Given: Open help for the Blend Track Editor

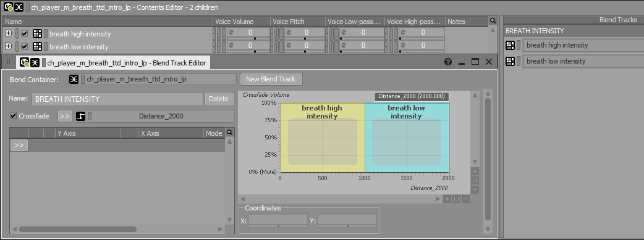Looking at the screenshot, I should [x=448, y=62].
